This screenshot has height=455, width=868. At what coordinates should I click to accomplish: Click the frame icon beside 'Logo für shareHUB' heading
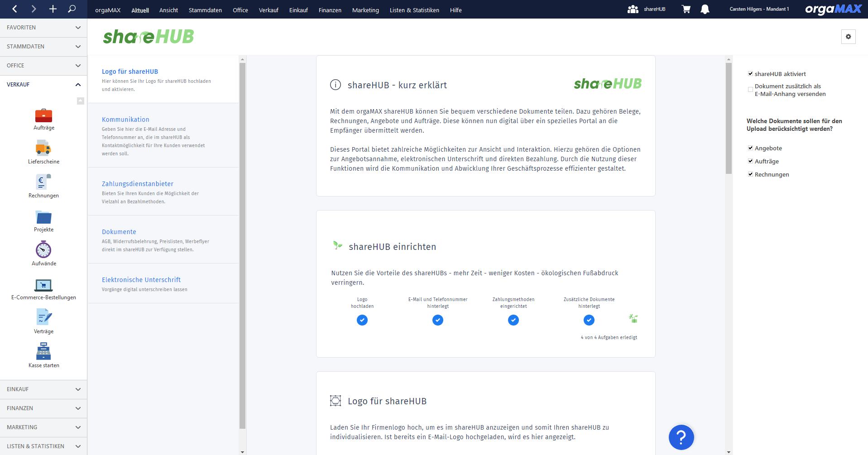336,401
